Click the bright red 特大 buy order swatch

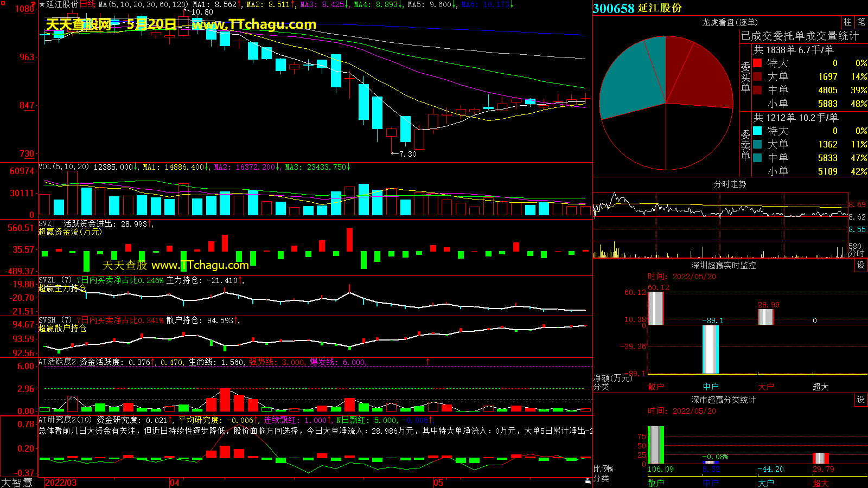pyautogui.click(x=757, y=63)
